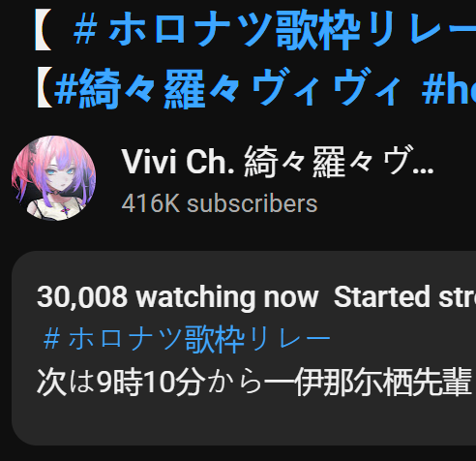Open the Vivi Ch. channel avatar
The width and height of the screenshot is (476, 461).
tap(53, 178)
